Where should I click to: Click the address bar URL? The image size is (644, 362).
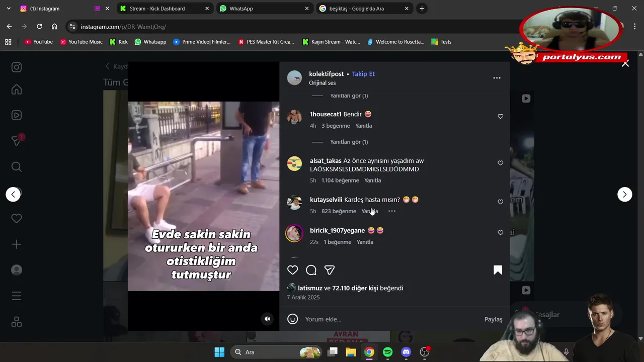pyautogui.click(x=123, y=27)
